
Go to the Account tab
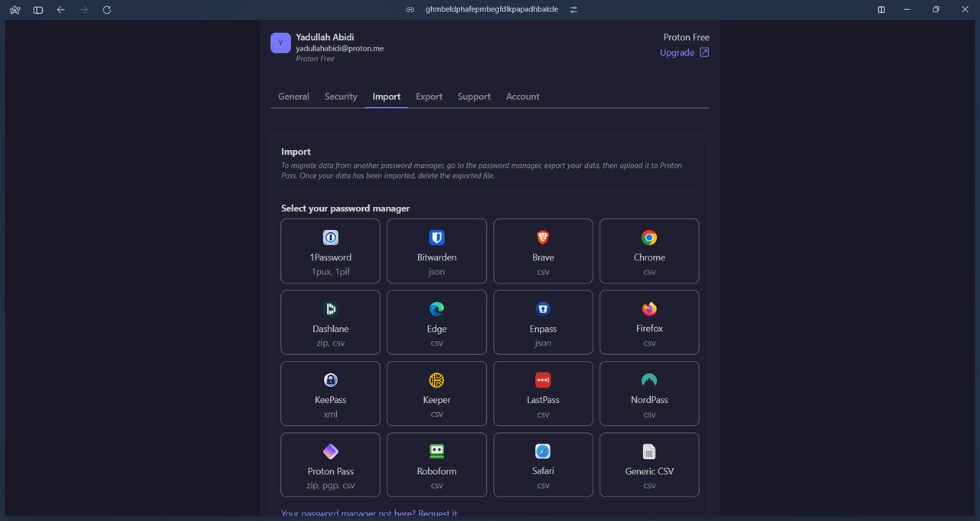pyautogui.click(x=522, y=97)
